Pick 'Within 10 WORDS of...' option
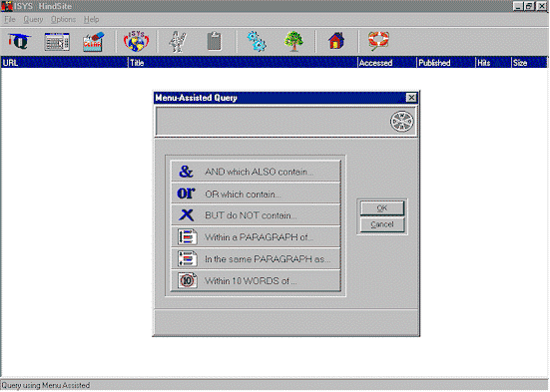 [256, 280]
